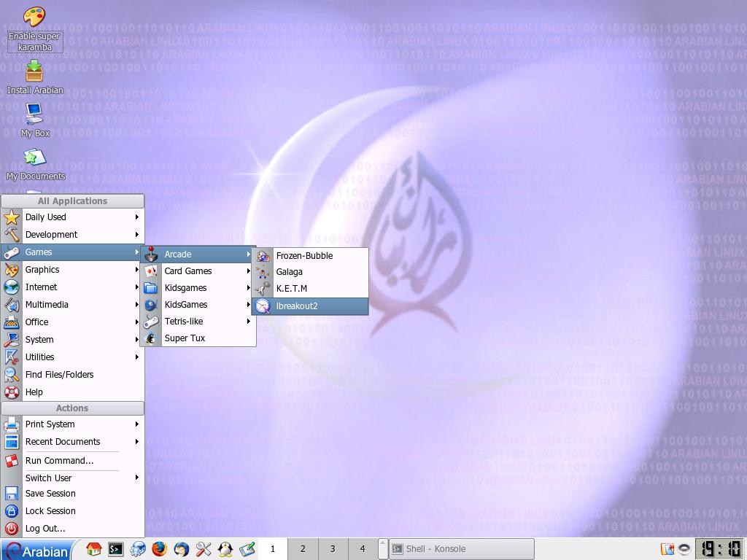Switch to virtual desktop 3
The width and height of the screenshot is (747, 560).
[333, 549]
